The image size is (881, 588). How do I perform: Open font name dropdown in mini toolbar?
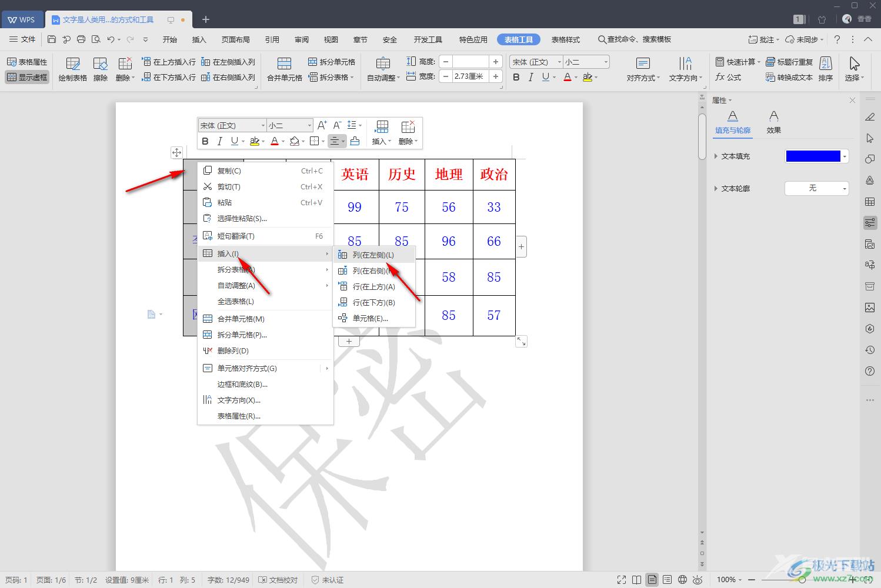(263, 125)
